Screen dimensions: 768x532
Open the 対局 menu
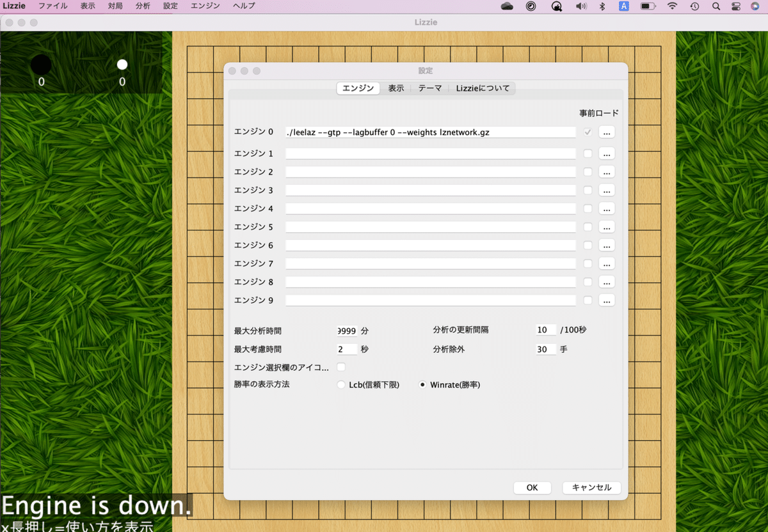115,6
